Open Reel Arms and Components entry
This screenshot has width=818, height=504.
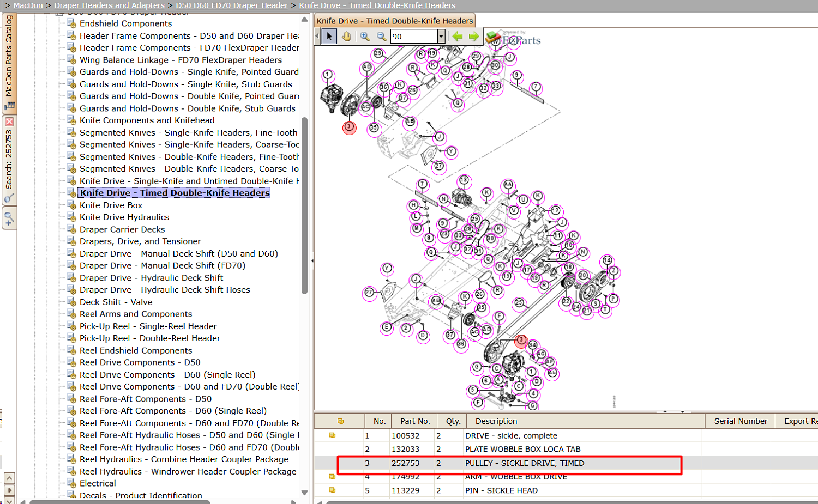click(136, 314)
